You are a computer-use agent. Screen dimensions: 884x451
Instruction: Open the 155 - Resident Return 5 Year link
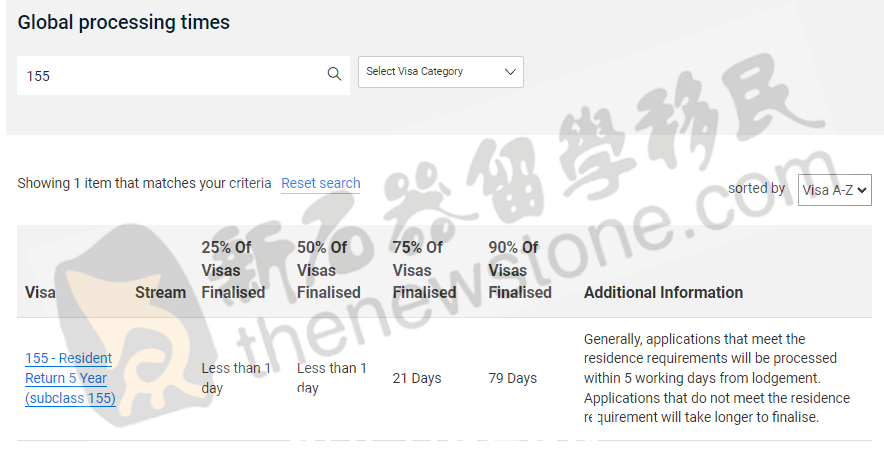[x=70, y=378]
